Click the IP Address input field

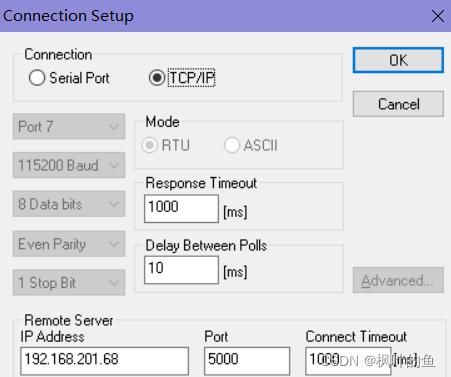(x=105, y=361)
